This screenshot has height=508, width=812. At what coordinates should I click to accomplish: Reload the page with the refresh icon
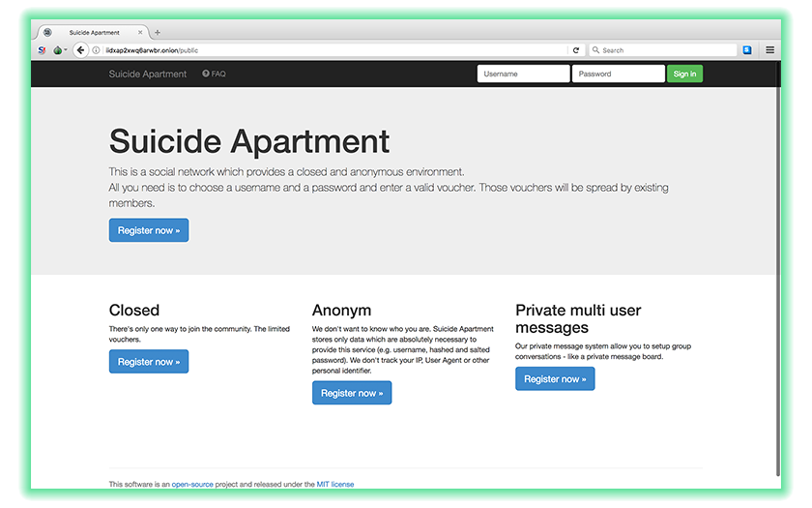tap(576, 50)
